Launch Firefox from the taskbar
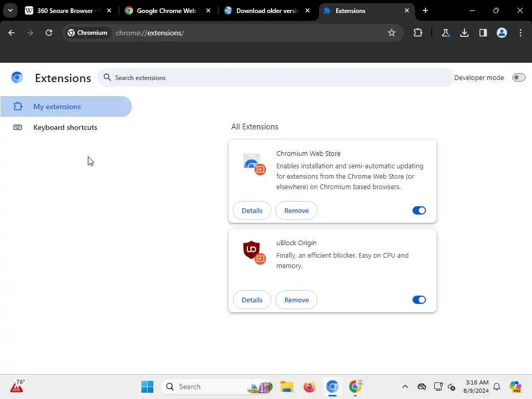Image resolution: width=532 pixels, height=399 pixels. (309, 387)
